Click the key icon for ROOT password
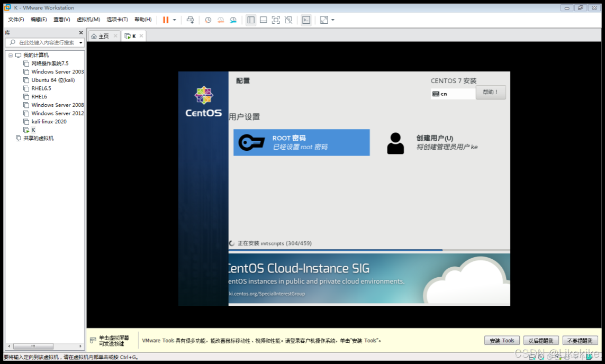This screenshot has height=364, width=605. 251,143
